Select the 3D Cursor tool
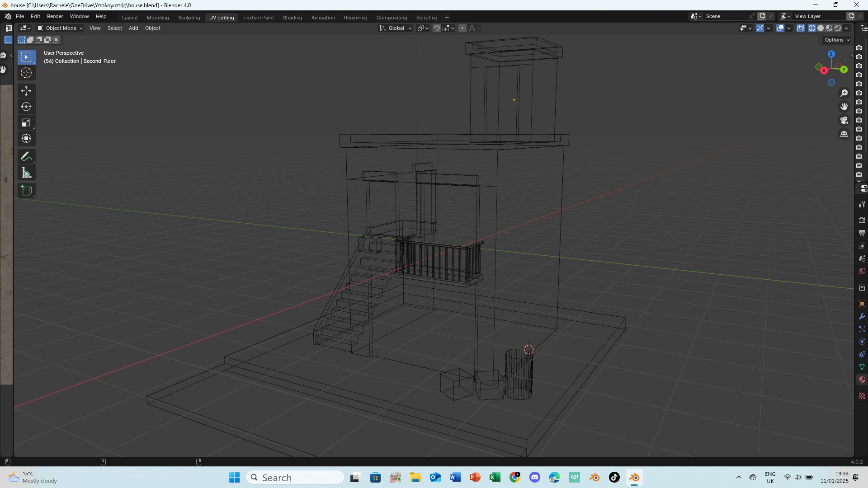The image size is (868, 488). [x=26, y=73]
